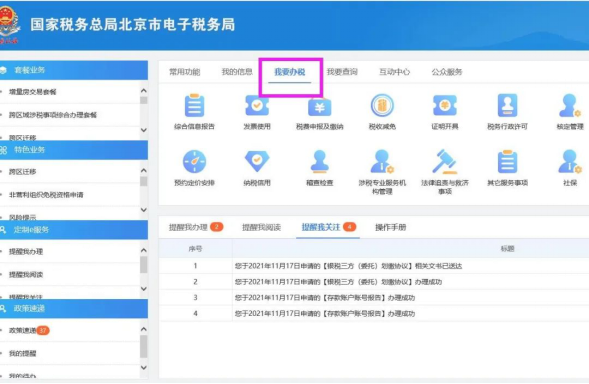Click down arrow in 特色业务 list
Viewport: 589px width, 384px height.
[143, 210]
